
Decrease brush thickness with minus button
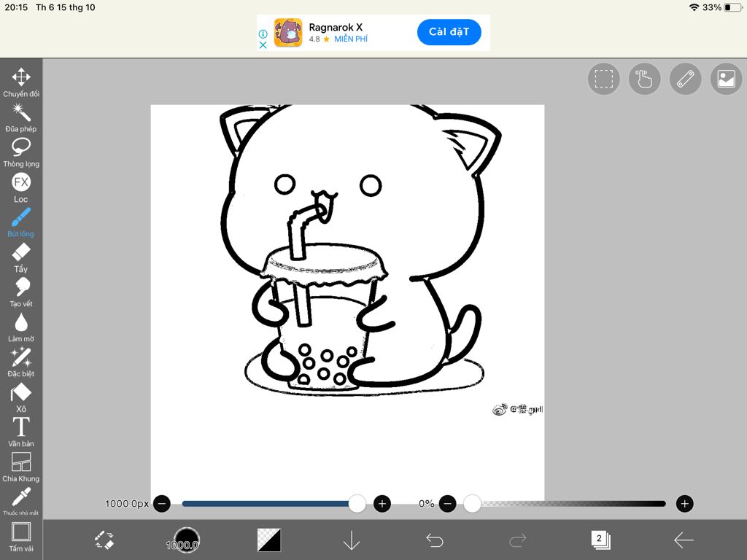[162, 503]
